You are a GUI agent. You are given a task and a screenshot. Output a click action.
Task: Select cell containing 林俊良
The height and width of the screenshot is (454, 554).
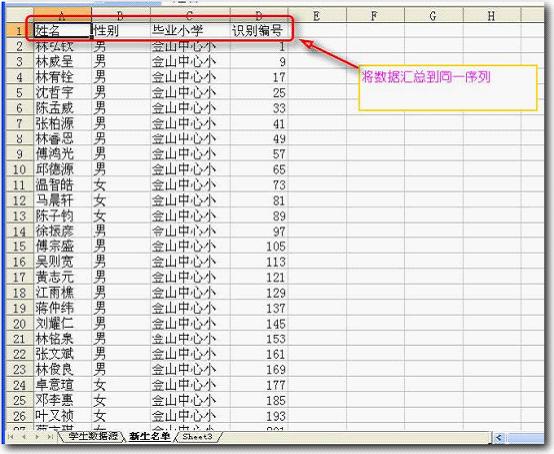(62, 370)
